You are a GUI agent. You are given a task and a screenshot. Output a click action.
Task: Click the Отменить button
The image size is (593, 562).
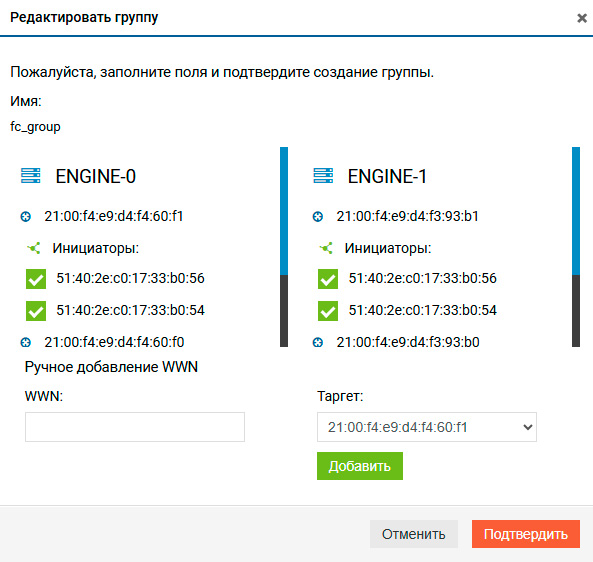pyautogui.click(x=414, y=534)
